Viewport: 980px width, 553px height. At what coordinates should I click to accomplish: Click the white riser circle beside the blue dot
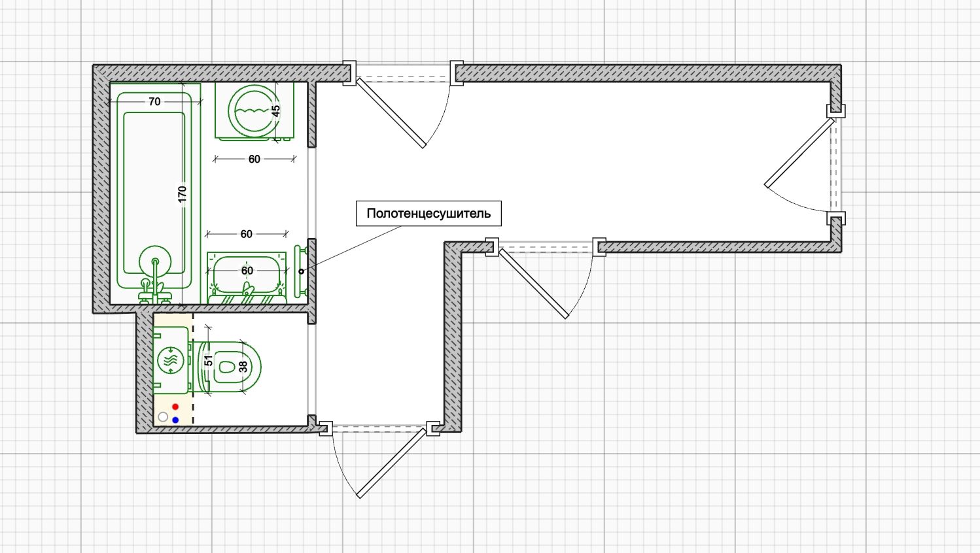[163, 417]
